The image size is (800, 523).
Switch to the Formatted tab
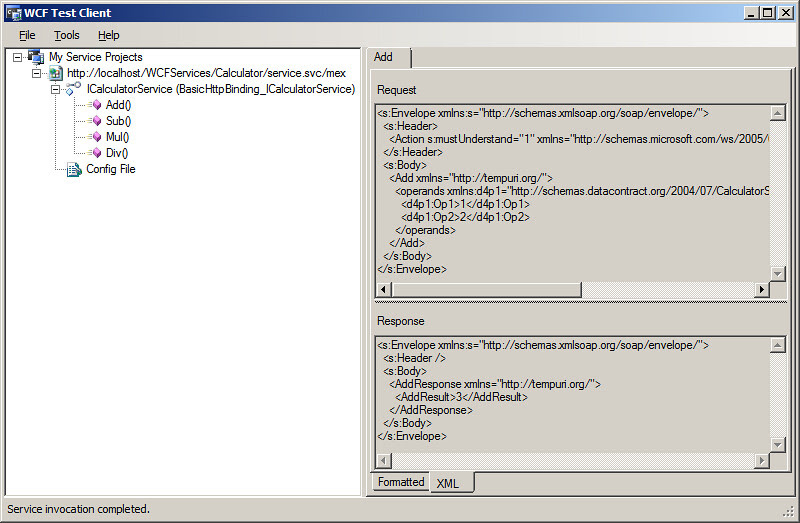401,482
